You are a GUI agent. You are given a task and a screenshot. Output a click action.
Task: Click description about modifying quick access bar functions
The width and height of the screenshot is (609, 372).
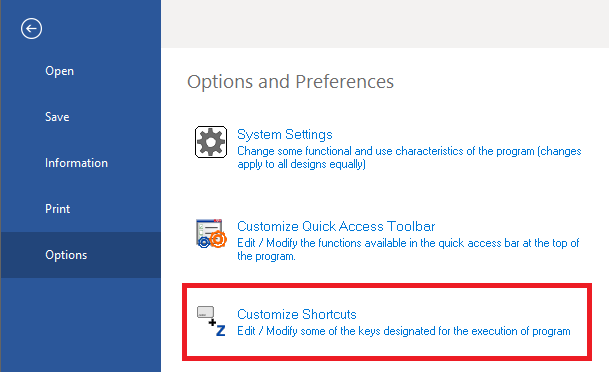(x=408, y=249)
